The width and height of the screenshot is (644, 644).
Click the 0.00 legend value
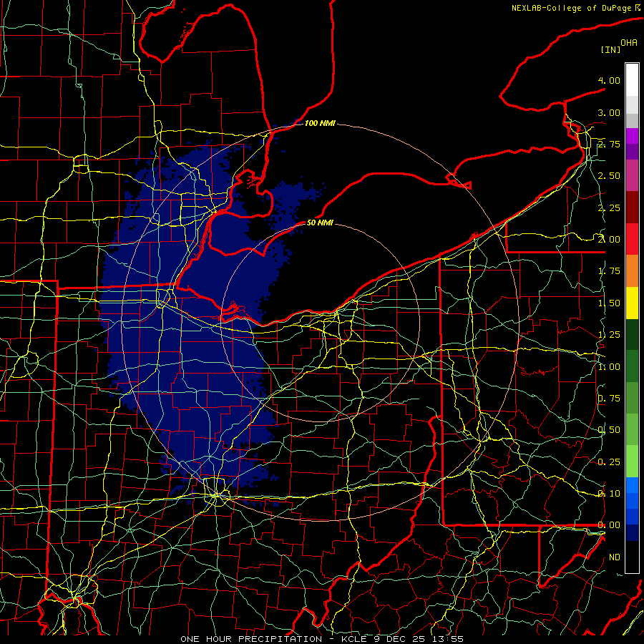609,525
